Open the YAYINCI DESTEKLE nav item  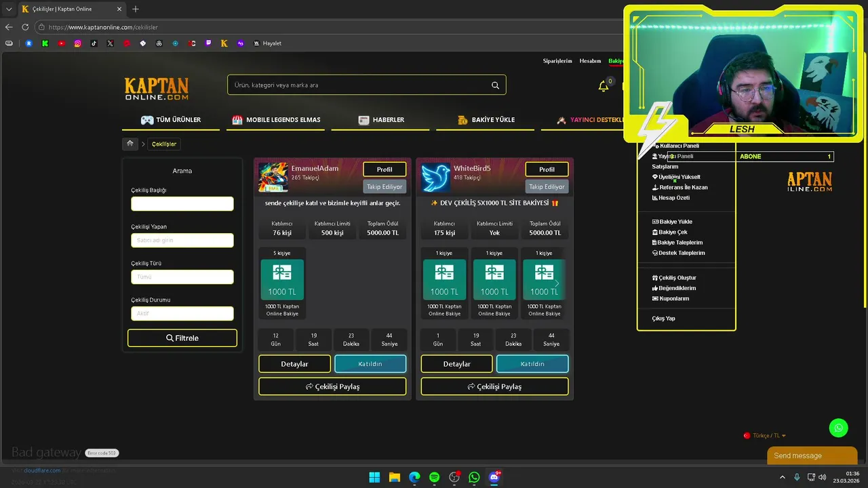pyautogui.click(x=590, y=120)
